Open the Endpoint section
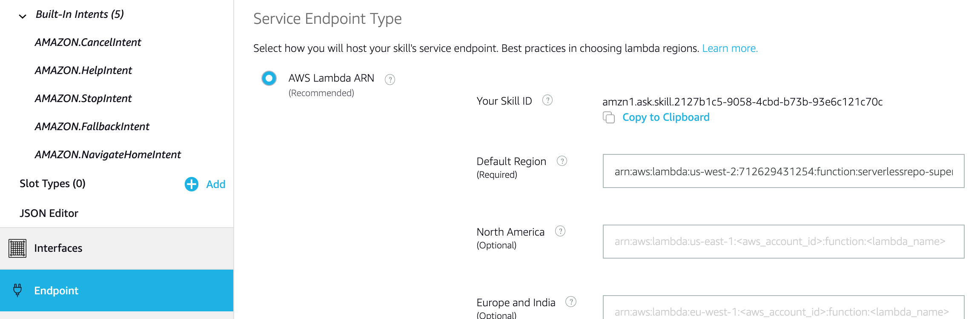 tap(56, 291)
